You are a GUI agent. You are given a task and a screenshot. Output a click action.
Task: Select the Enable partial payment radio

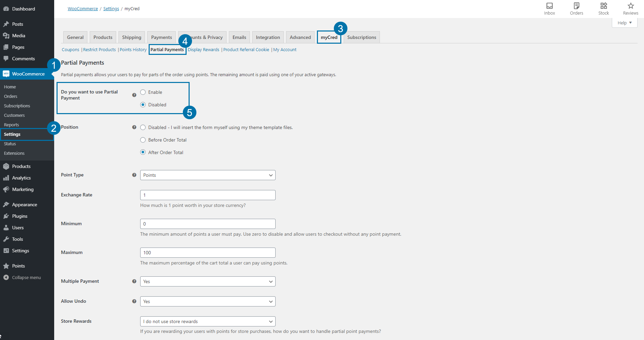pos(143,92)
